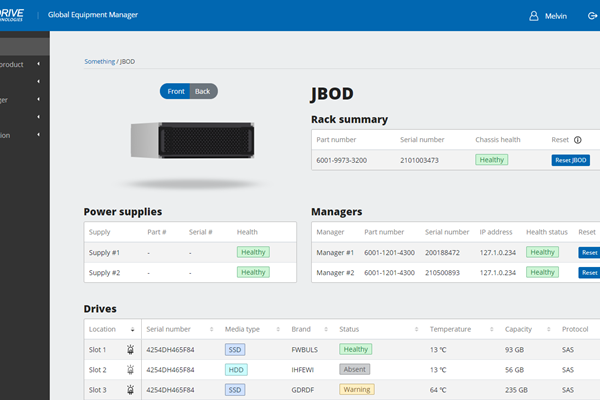
Task: Click the Slot 1 Healthy status badge
Action: 355,349
